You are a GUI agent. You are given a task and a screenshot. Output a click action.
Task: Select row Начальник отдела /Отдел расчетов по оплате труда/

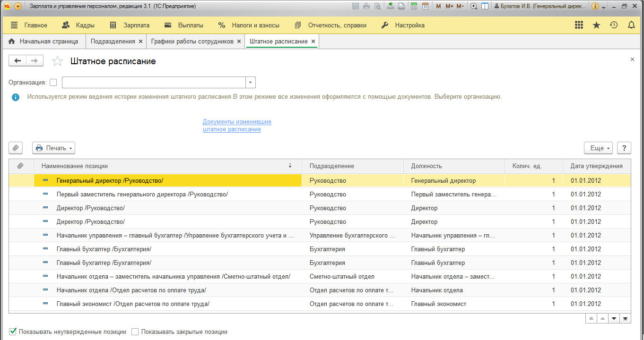tap(320, 290)
